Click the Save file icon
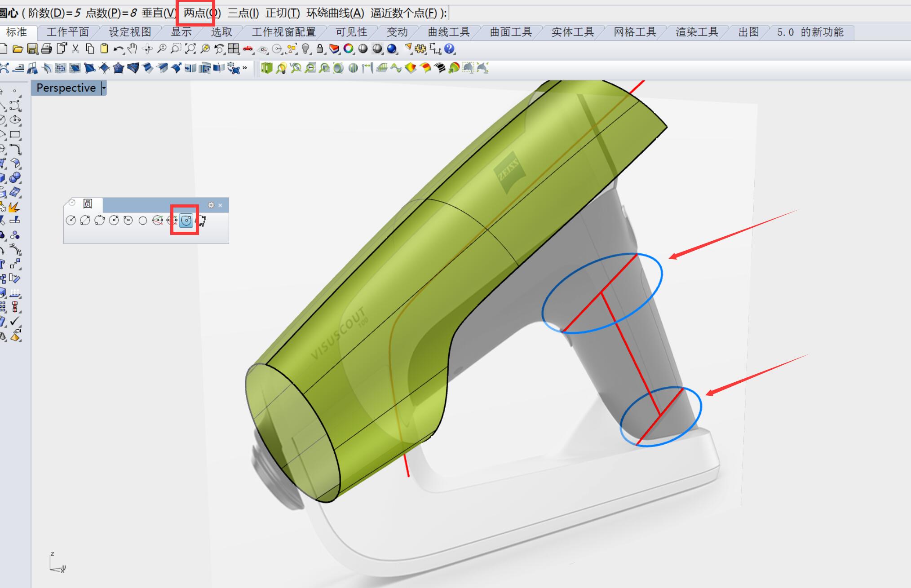Screen dimensions: 911x588 coord(32,49)
